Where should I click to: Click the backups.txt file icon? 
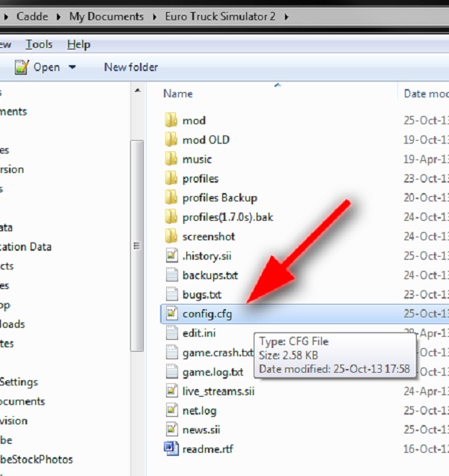point(172,275)
